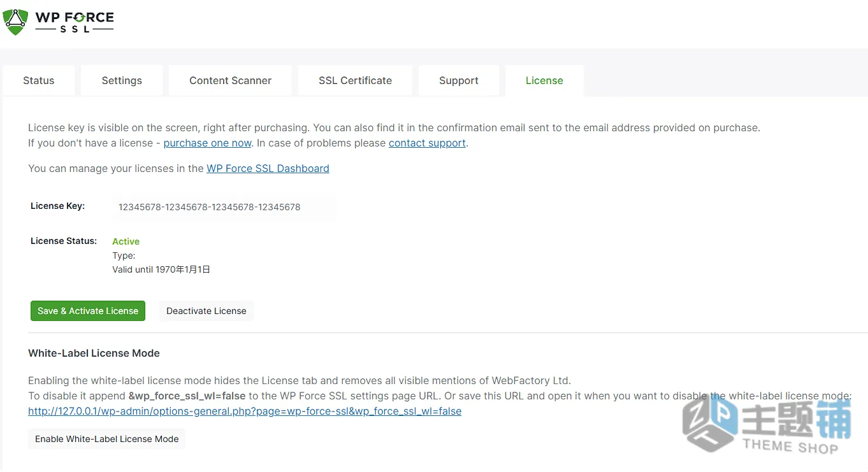Visit the WP Force SSL Dashboard link
Viewport: 868px width, 472px height.
point(268,168)
